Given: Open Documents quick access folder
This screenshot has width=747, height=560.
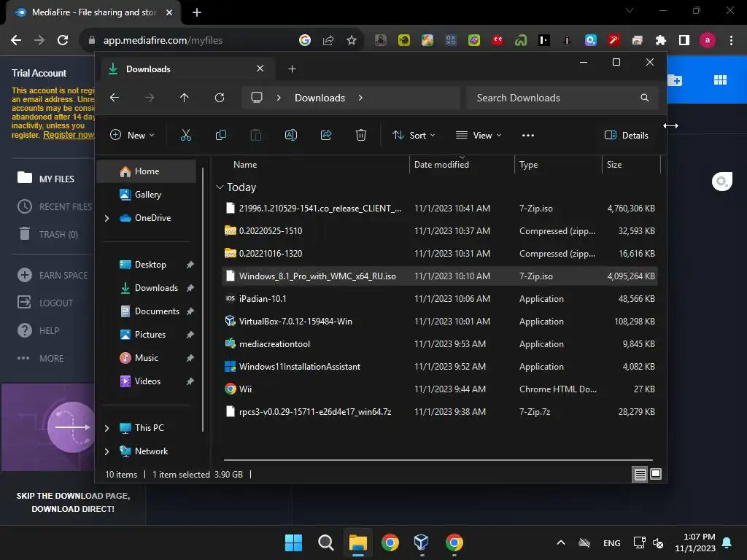Looking at the screenshot, I should tap(146, 311).
